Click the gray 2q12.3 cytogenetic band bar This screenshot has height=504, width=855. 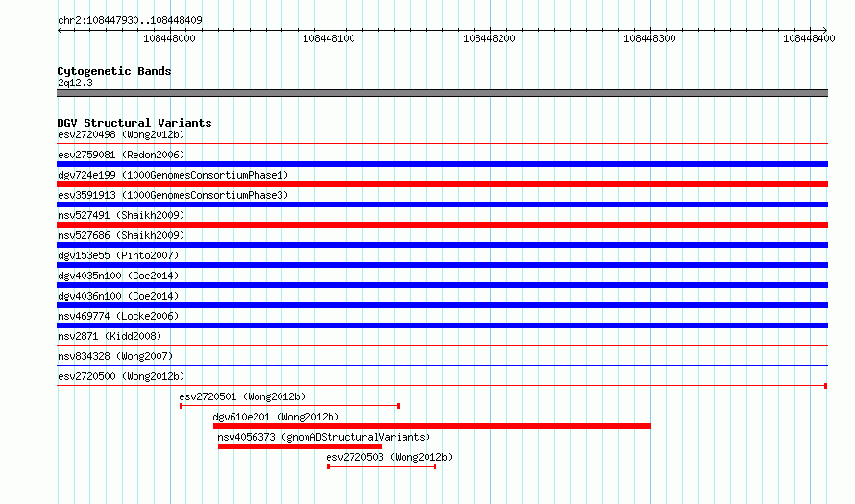(442, 93)
